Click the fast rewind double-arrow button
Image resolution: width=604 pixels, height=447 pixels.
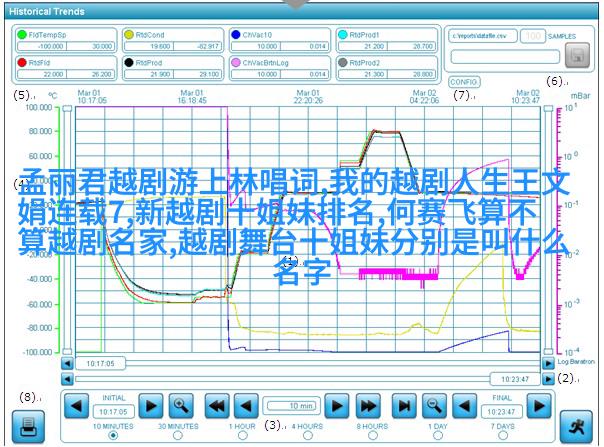point(216,406)
